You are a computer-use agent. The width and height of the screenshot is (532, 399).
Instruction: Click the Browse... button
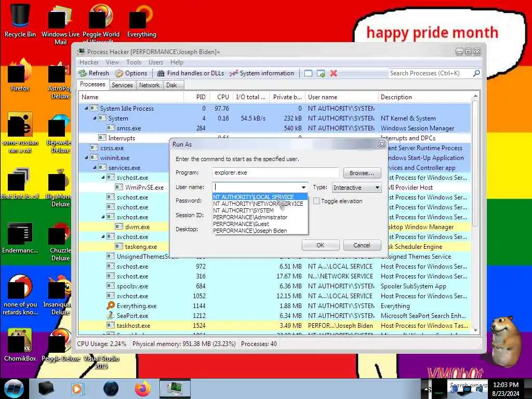click(x=362, y=172)
